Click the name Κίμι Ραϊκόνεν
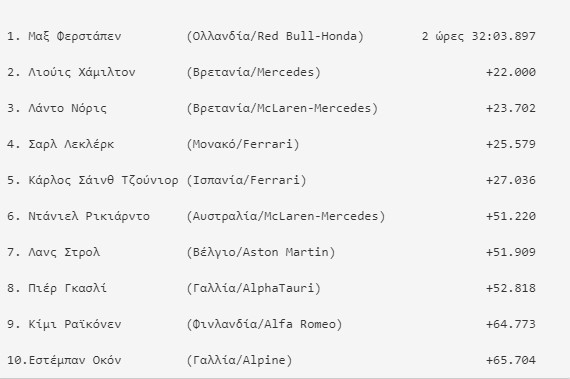 75,324
